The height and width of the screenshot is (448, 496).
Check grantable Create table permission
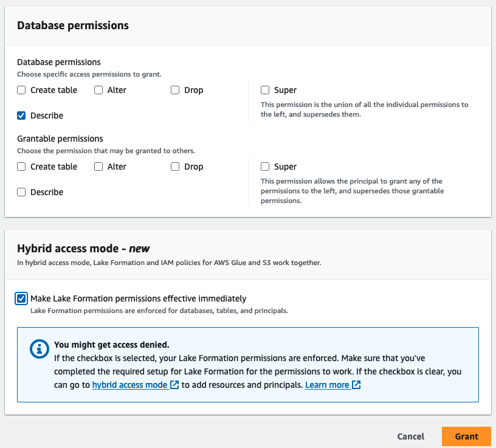21,167
